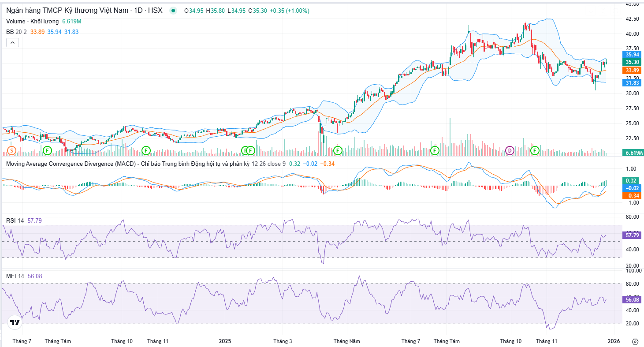Click the F marker nearest Tháng 11 2025
This screenshot has height=347, width=644.
pyautogui.click(x=535, y=151)
